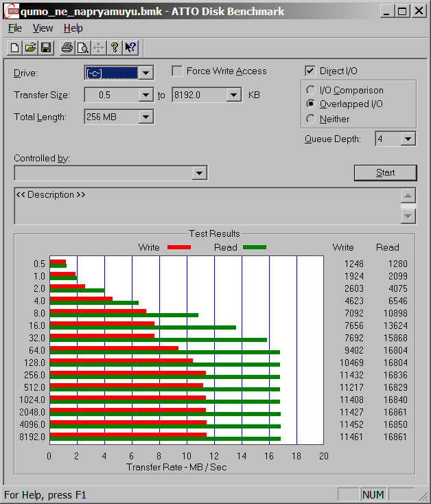This screenshot has width=431, height=504.
Task: Choose the Neither radio option
Action: (x=311, y=119)
